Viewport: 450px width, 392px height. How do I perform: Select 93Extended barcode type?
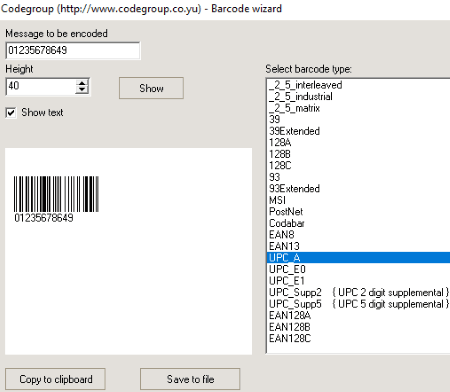[359, 189]
